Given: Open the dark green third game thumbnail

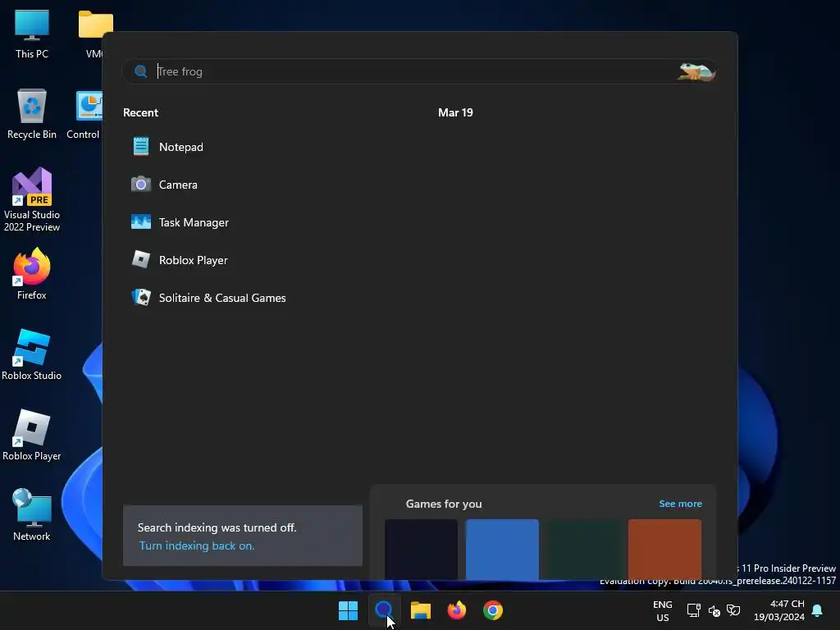Looking at the screenshot, I should tap(583, 549).
